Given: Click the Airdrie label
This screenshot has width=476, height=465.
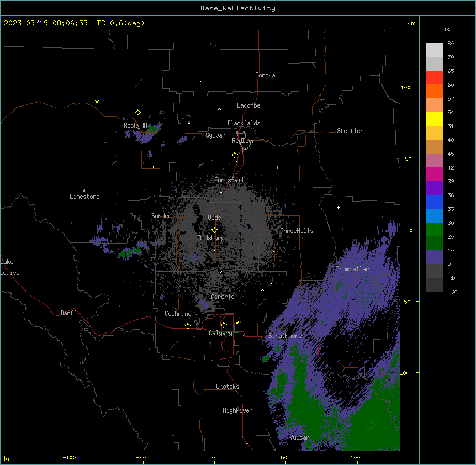Looking at the screenshot, I should (223, 297).
